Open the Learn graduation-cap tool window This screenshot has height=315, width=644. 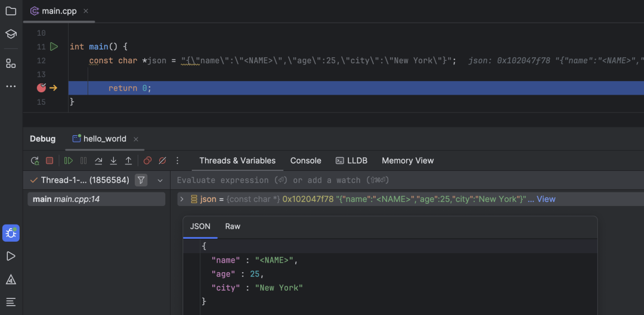click(11, 34)
